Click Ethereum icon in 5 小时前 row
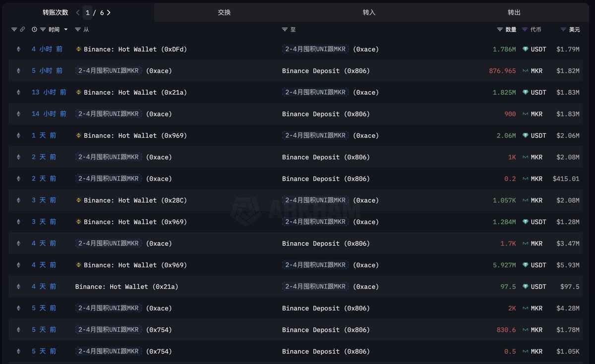This screenshot has width=595, height=364. pyautogui.click(x=19, y=71)
